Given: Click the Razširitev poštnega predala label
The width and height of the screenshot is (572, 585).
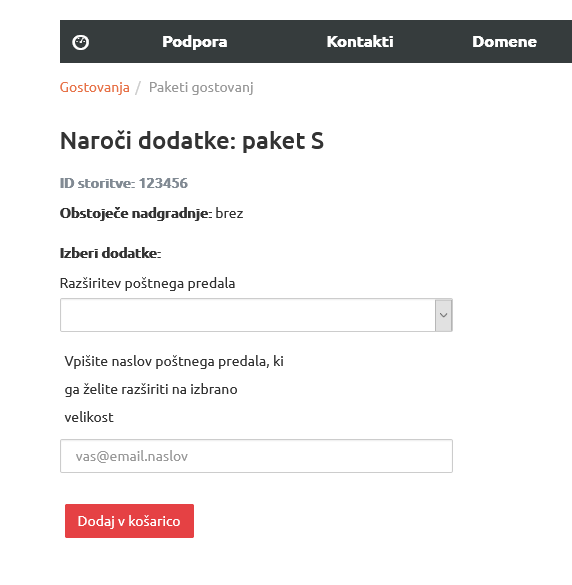Looking at the screenshot, I should [147, 284].
